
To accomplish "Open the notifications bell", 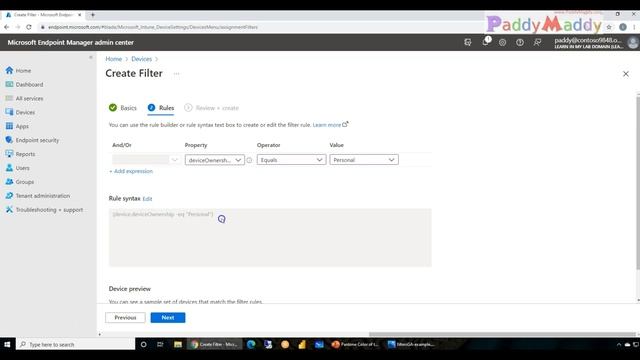I will tap(485, 42).
